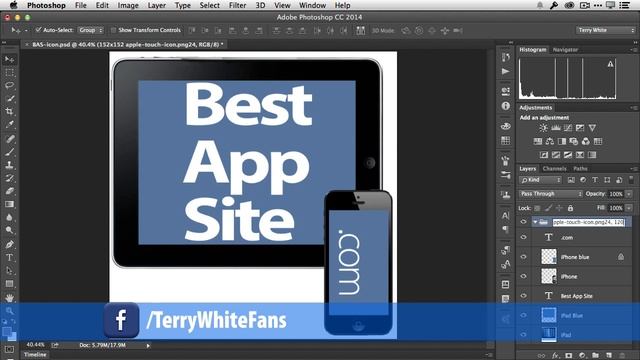Open the Auto-Select Group dropdown
The image size is (640, 360).
tap(91, 30)
